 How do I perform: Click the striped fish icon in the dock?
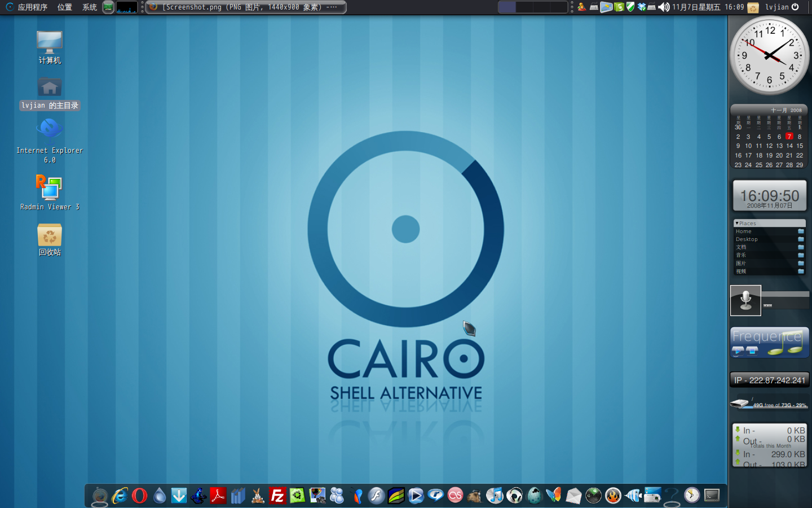[x=633, y=496]
